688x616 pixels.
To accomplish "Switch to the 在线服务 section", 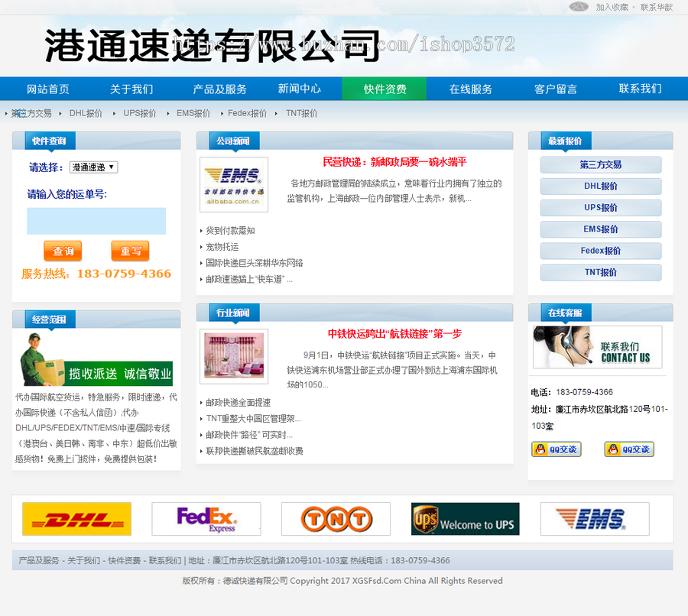I will pyautogui.click(x=472, y=89).
